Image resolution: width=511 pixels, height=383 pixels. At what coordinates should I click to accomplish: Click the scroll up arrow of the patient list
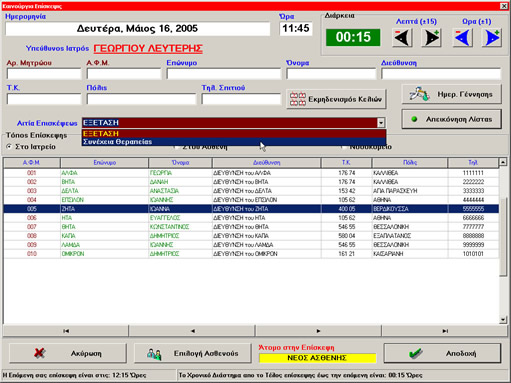pos(503,162)
